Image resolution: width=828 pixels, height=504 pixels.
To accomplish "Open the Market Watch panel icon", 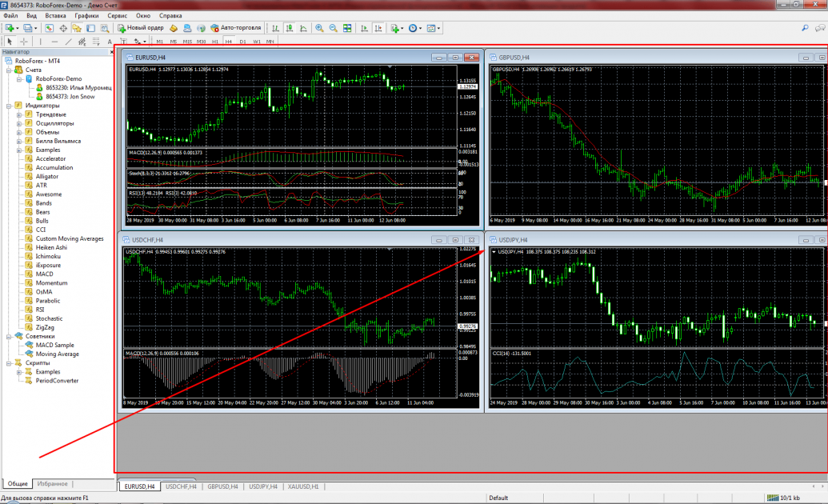I will pyautogui.click(x=50, y=28).
